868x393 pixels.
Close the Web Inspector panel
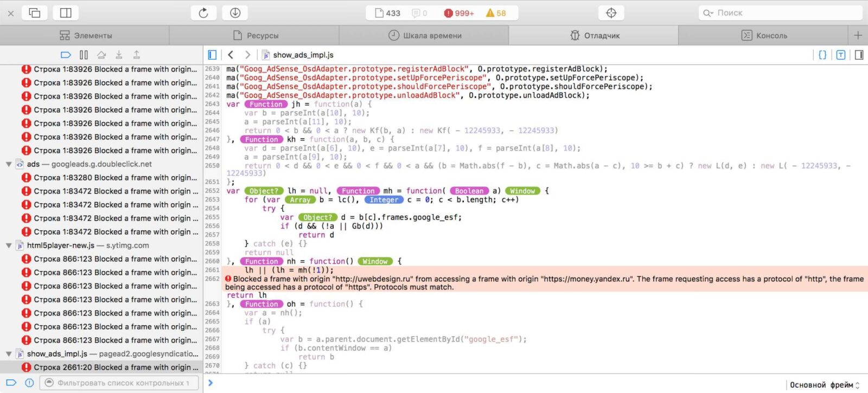click(x=11, y=13)
